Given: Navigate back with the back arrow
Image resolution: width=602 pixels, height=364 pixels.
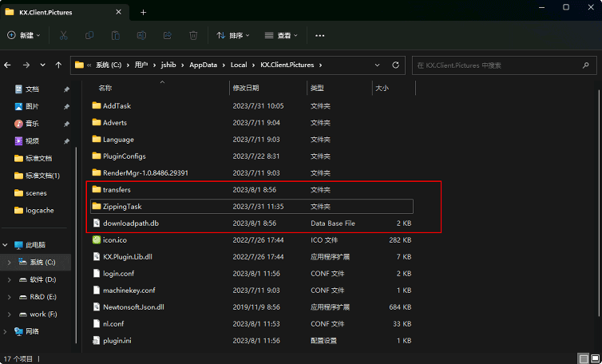Looking at the screenshot, I should coord(9,65).
